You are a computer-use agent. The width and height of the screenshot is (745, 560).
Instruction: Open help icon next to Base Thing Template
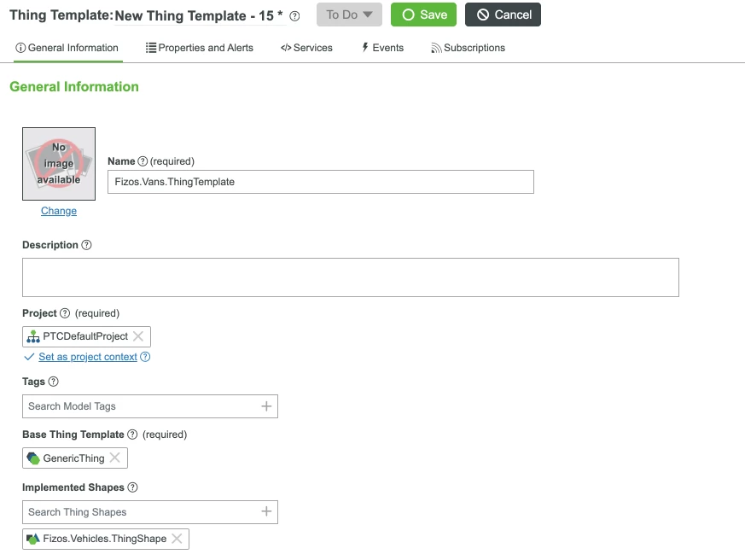pyautogui.click(x=132, y=435)
